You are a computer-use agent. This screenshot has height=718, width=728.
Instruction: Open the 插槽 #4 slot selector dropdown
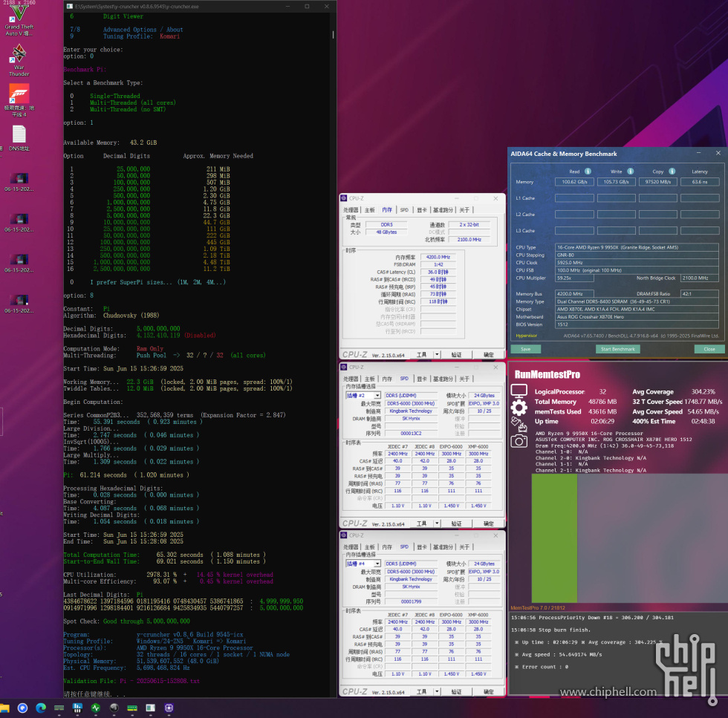tap(363, 564)
